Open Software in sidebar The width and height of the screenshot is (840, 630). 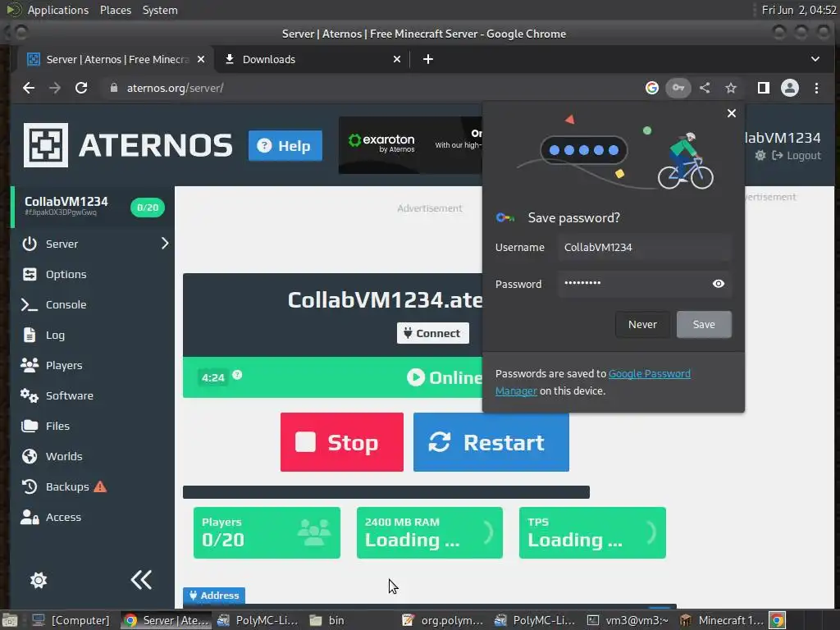pyautogui.click(x=69, y=396)
